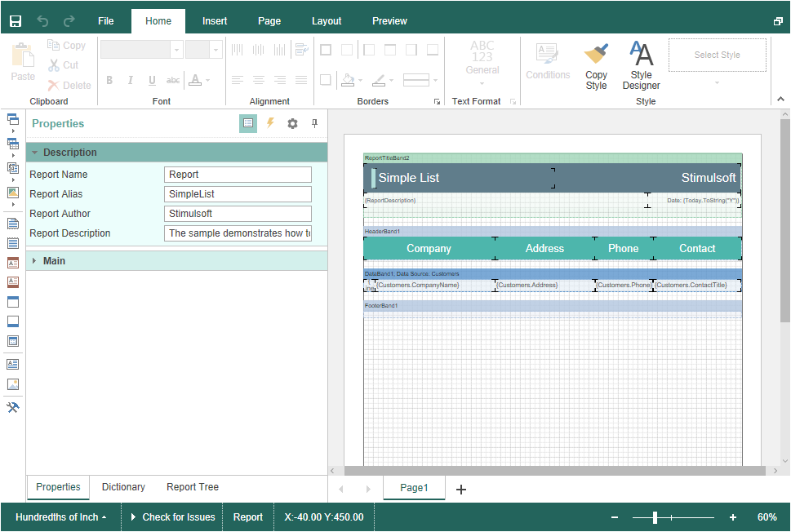This screenshot has width=791, height=532.
Task: Open the Insert ribbon tab
Action: (x=215, y=21)
